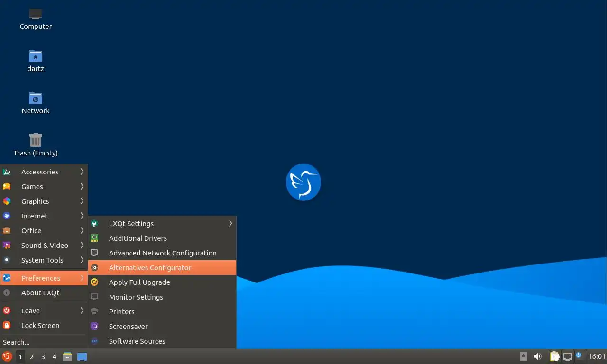
Task: Launch the file manager from the panel
Action: pyautogui.click(x=67, y=356)
